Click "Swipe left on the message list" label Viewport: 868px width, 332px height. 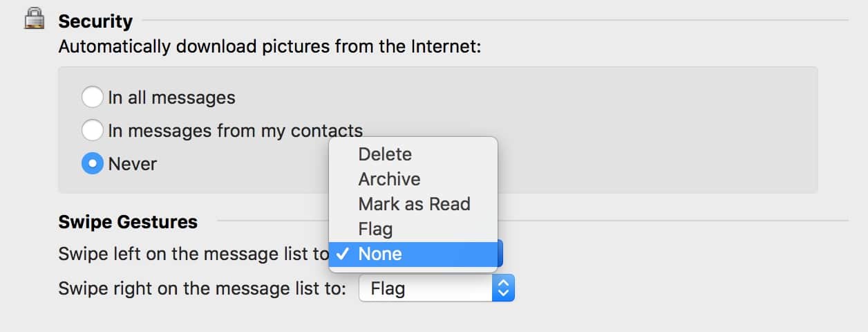[x=194, y=254]
